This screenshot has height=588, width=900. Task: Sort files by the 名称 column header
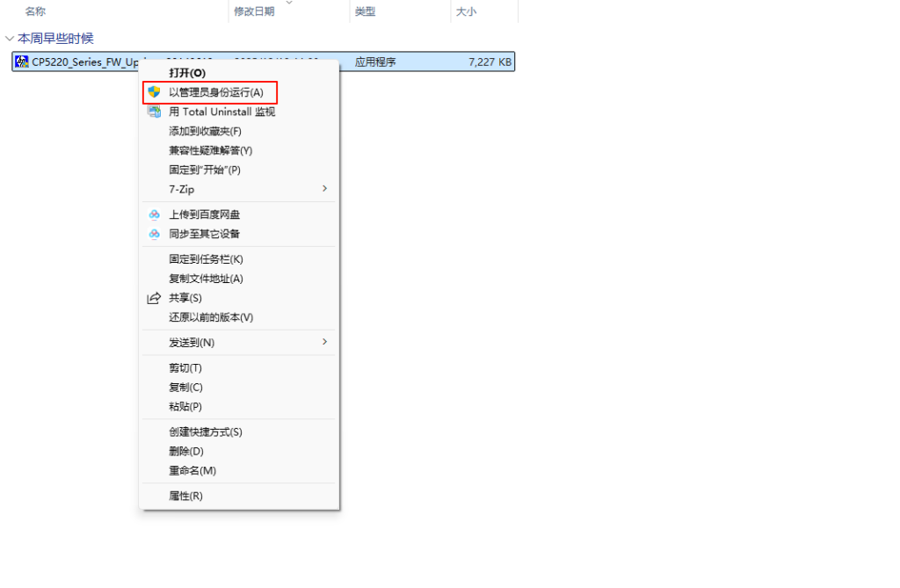click(35, 11)
